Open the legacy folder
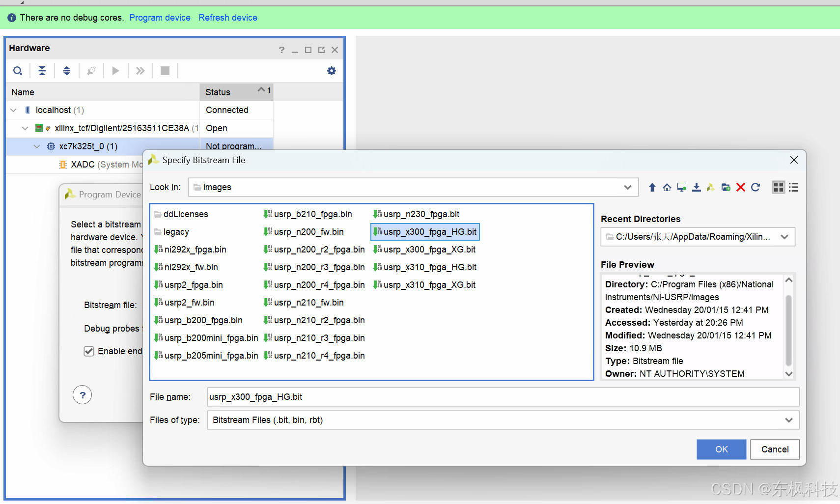 click(x=171, y=232)
